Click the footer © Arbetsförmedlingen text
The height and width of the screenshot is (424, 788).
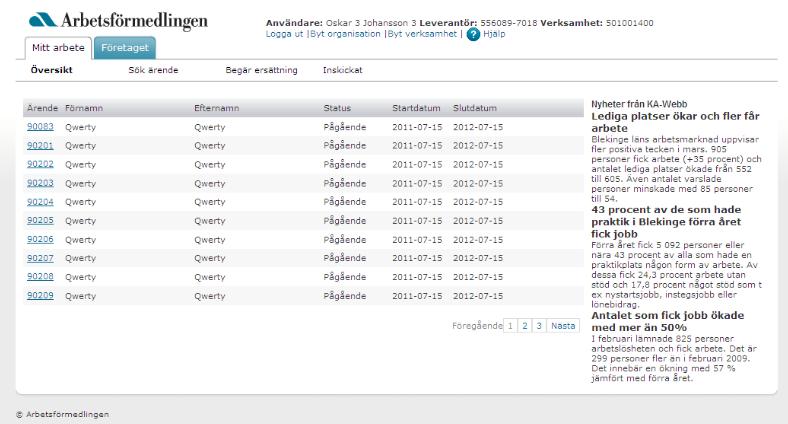pos(62,414)
